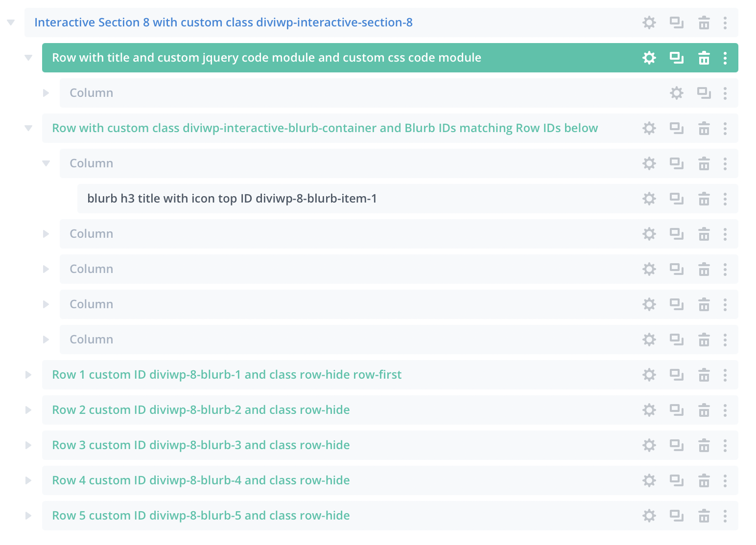Duplicate the blurb diviwp-8-blurb-item-1 module
Image resolution: width=756 pixels, height=545 pixels.
[677, 199]
